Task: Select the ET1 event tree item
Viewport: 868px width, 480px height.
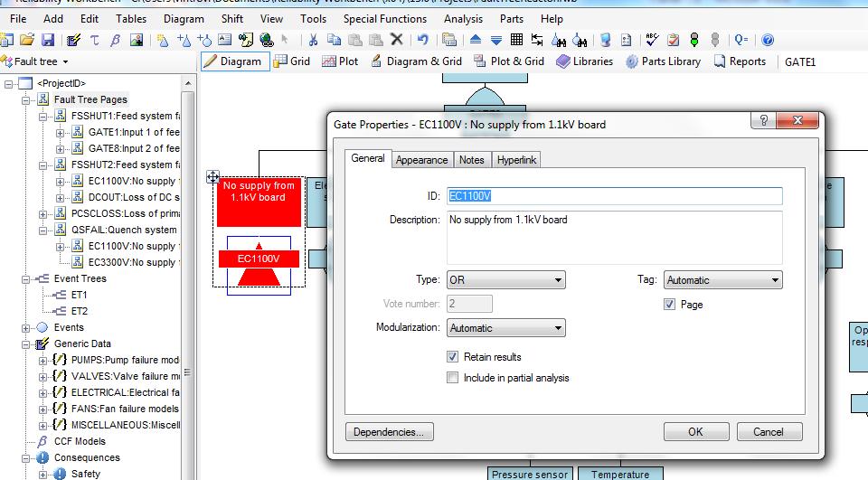Action: coord(80,295)
